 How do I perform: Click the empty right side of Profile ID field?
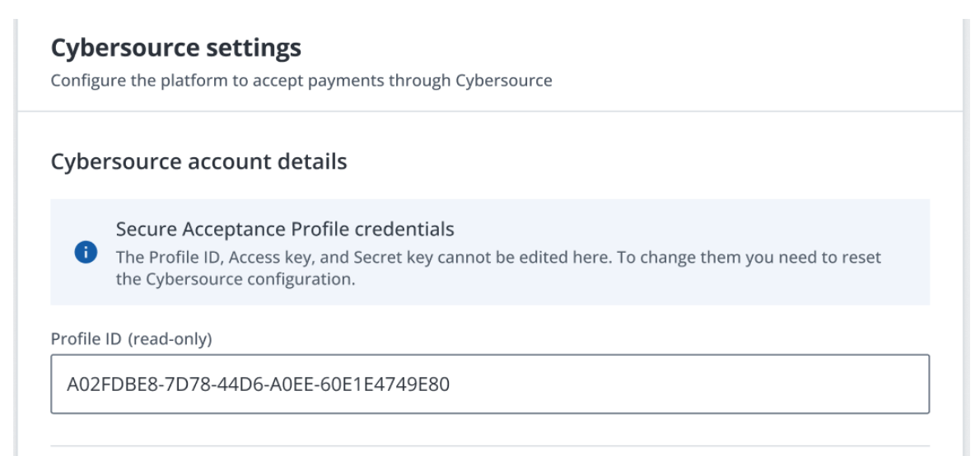click(x=741, y=384)
